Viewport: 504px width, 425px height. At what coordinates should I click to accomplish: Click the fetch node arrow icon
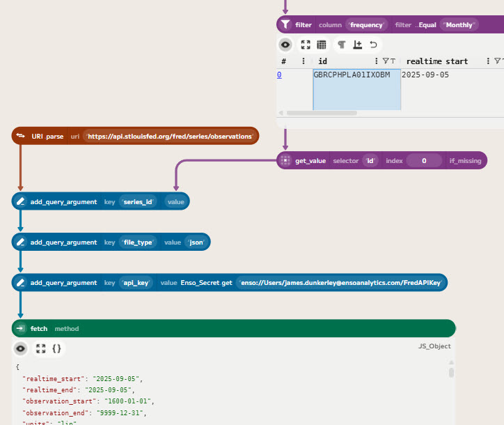click(x=21, y=329)
